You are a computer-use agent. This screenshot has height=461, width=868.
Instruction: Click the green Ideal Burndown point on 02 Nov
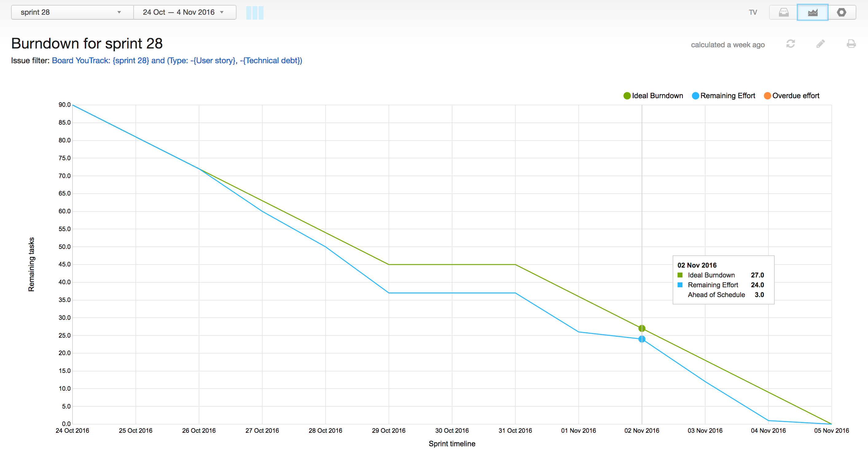642,328
